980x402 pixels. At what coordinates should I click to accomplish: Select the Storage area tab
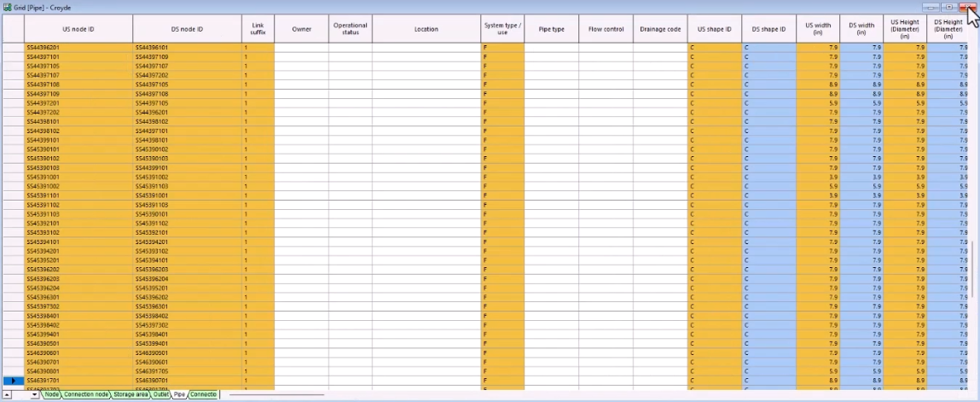point(130,394)
